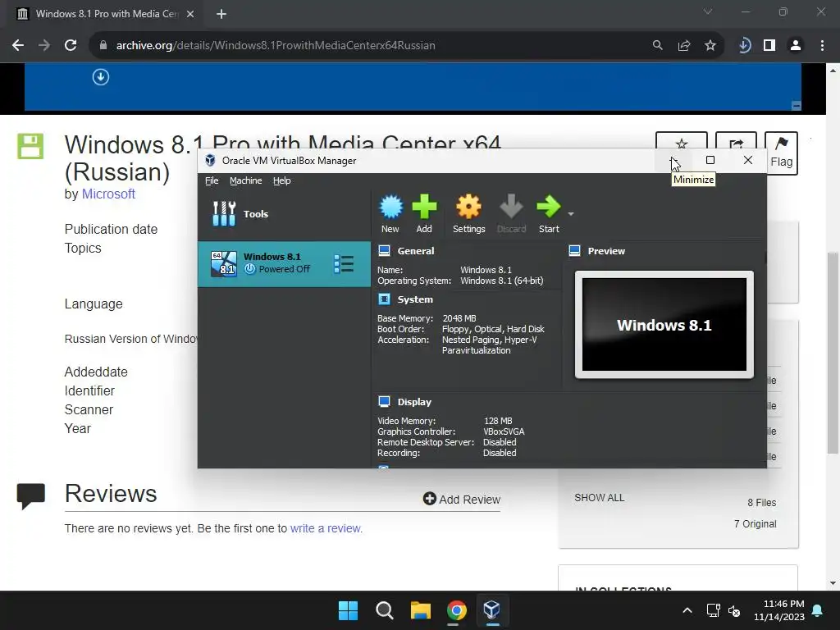
Task: Click the green floppy disk software icon
Action: (x=30, y=146)
